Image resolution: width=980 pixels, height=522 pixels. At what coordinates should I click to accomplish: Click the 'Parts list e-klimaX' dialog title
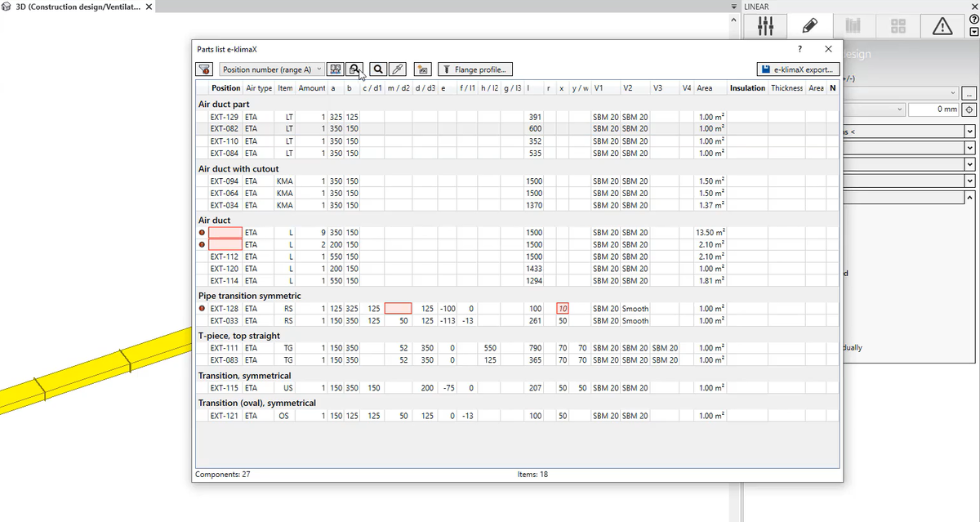click(x=227, y=50)
